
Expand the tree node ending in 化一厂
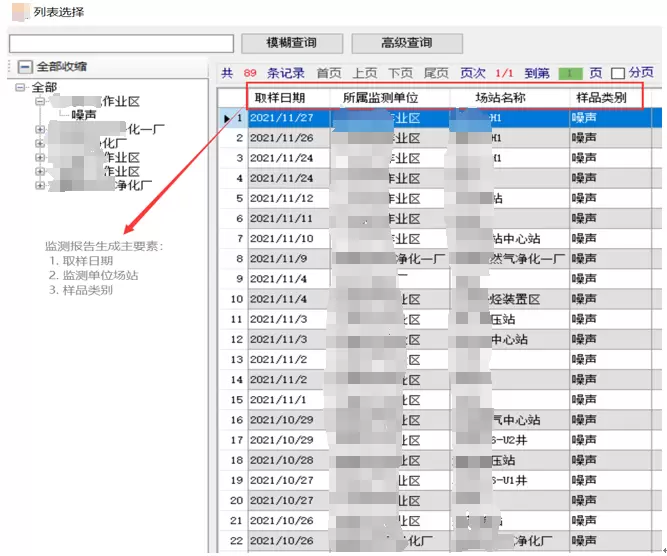tap(40, 129)
